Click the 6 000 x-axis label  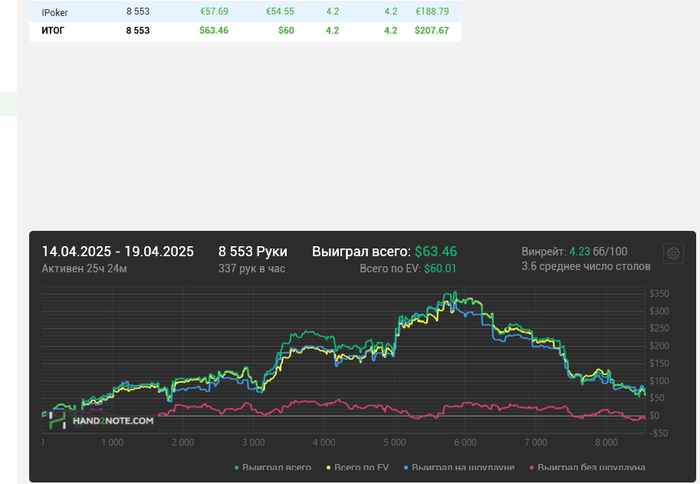[x=465, y=442]
